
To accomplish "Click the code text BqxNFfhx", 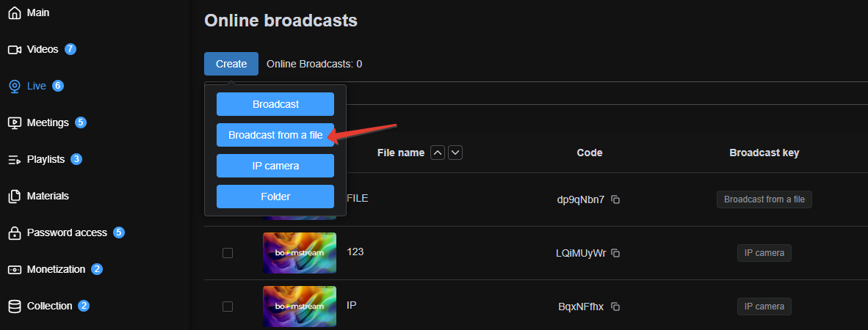I will click(x=581, y=307).
